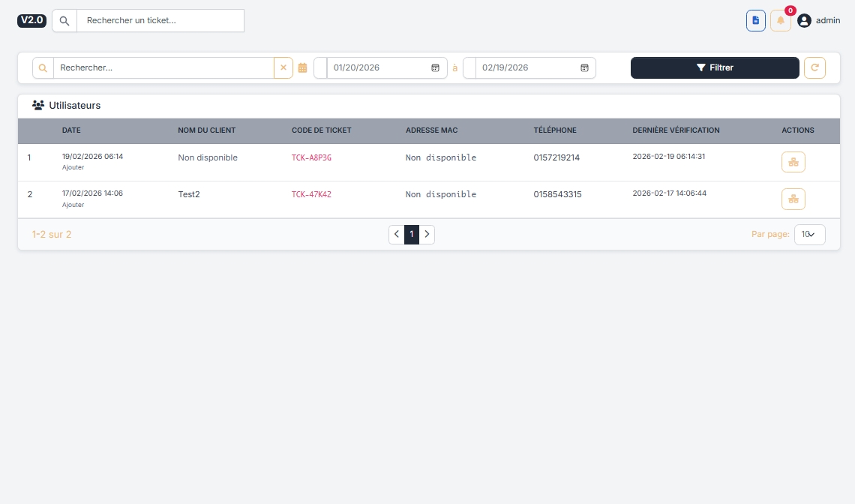The image size is (855, 504).
Task: Open calendar picker for start date 01/20/2026
Action: pyautogui.click(x=435, y=67)
